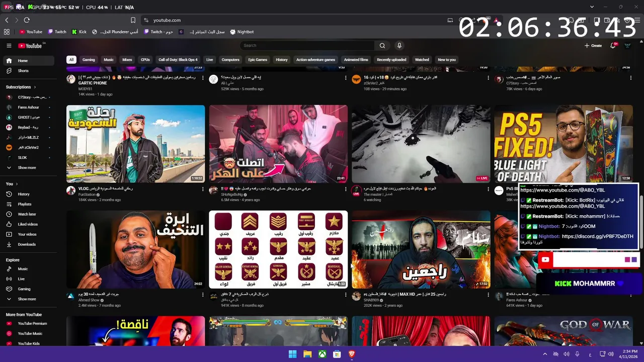Screen dimensions: 644x362
Task: Show hidden system tray icons
Action: point(544,354)
